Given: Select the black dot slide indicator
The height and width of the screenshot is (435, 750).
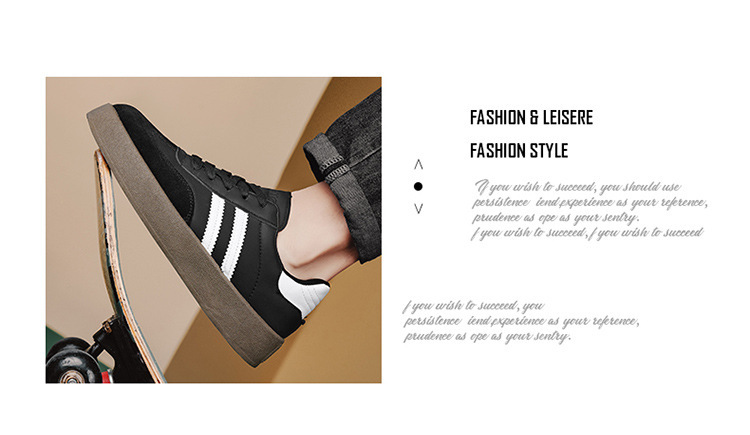Looking at the screenshot, I should pos(418,186).
